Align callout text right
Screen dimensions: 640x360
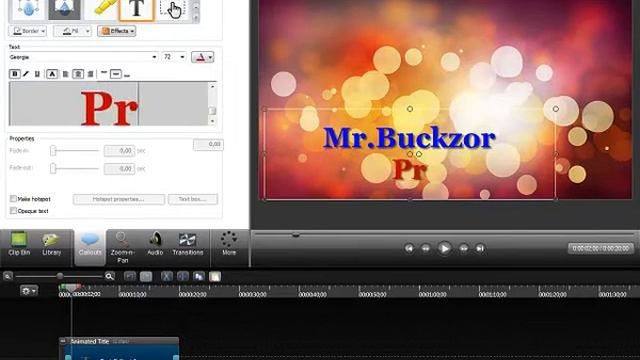point(91,74)
